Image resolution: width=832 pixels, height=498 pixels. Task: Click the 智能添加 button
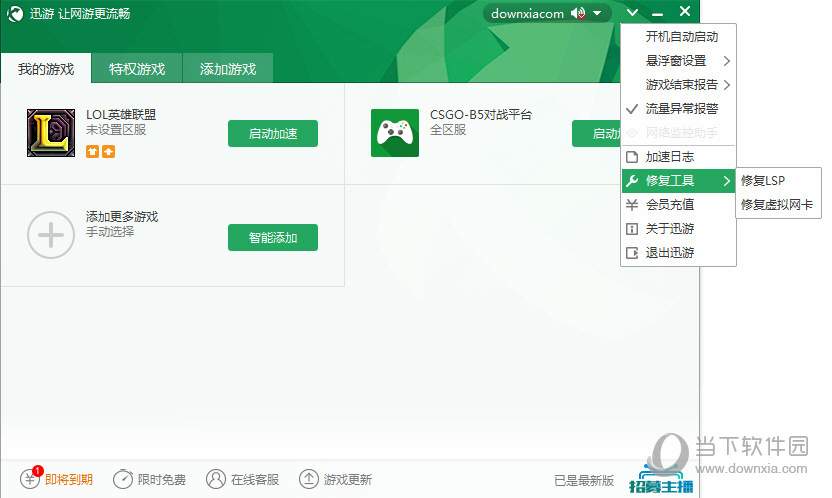click(273, 237)
